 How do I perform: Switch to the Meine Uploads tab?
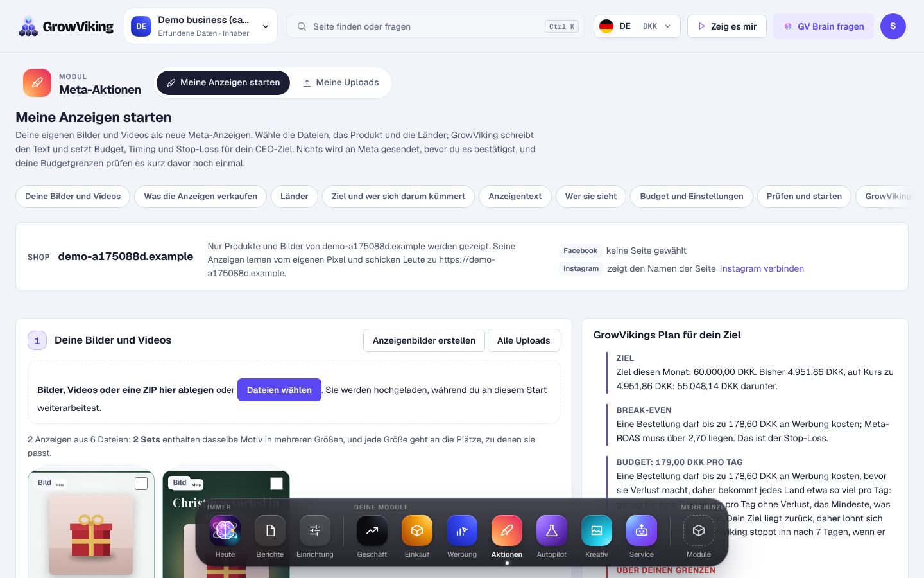341,83
